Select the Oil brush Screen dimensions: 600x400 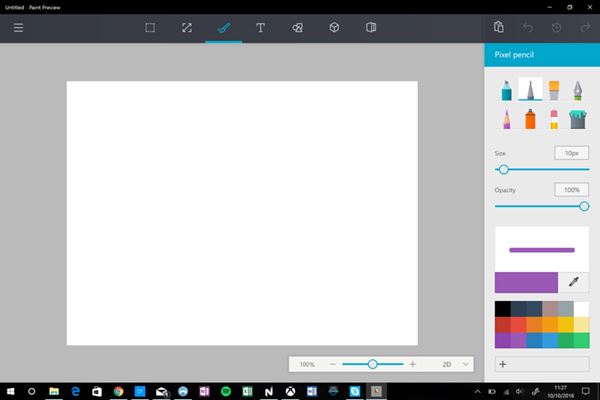point(554,90)
